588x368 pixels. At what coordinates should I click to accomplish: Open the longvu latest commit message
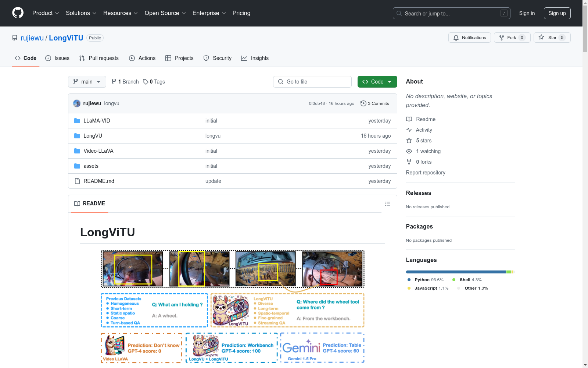point(112,103)
